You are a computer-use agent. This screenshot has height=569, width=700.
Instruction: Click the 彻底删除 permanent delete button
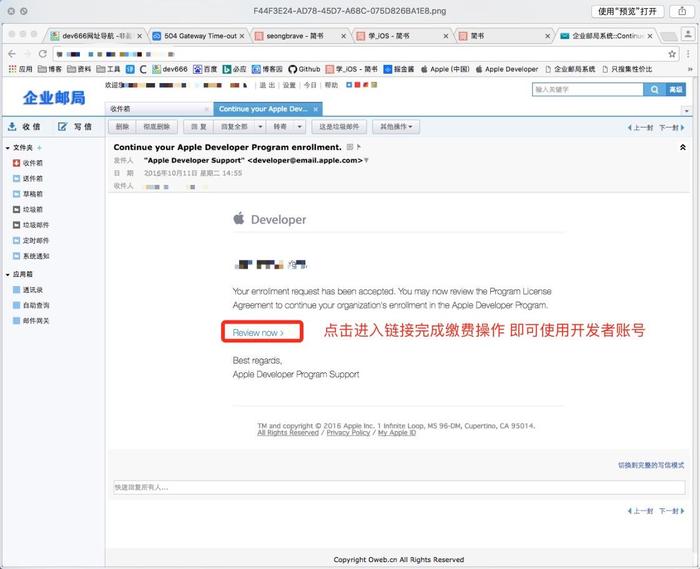(x=156, y=127)
